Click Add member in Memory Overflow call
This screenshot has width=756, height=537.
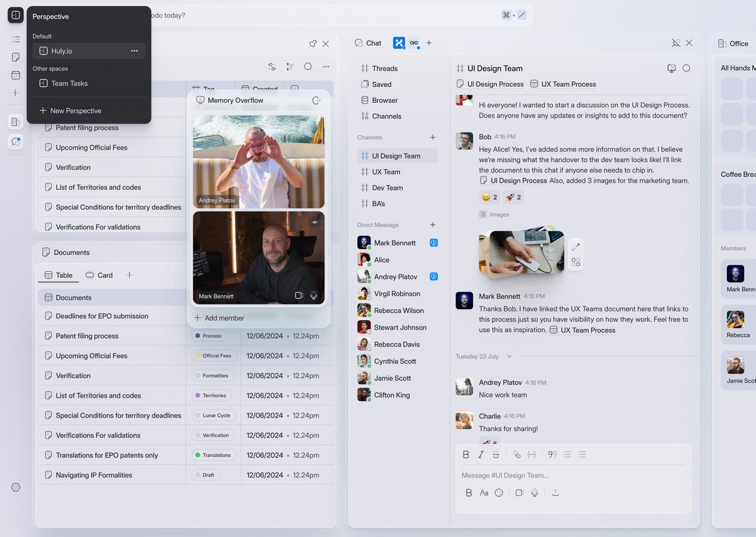(219, 318)
